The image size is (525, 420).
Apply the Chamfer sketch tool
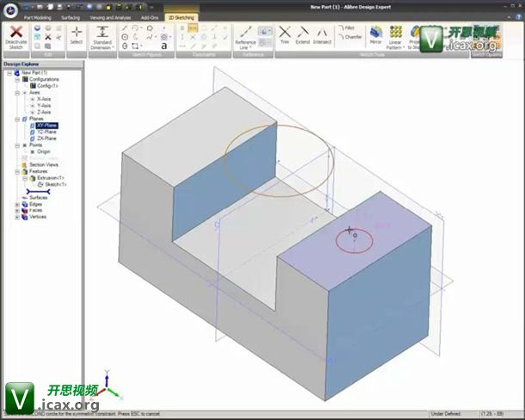(x=350, y=37)
